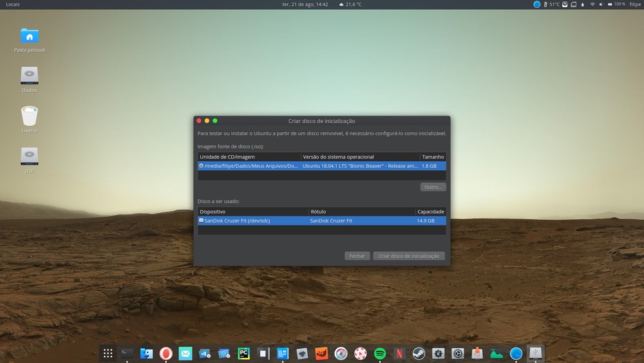The height and width of the screenshot is (363, 644).
Task: Click the Outro... button
Action: tap(433, 186)
